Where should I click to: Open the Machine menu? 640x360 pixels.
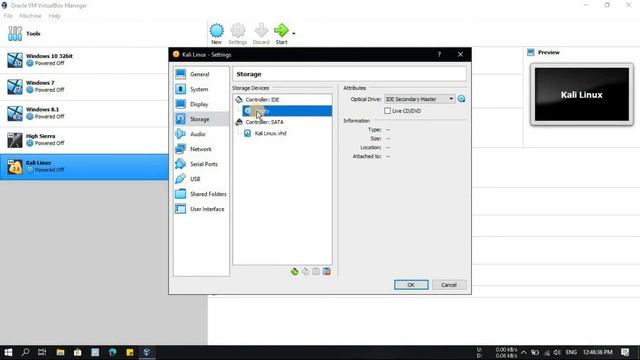(30, 16)
